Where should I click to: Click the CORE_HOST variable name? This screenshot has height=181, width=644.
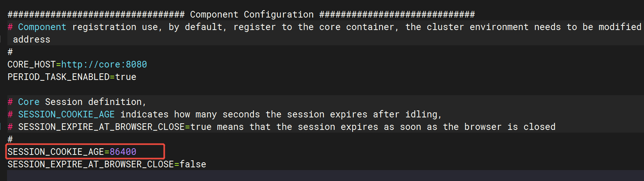click(x=32, y=64)
